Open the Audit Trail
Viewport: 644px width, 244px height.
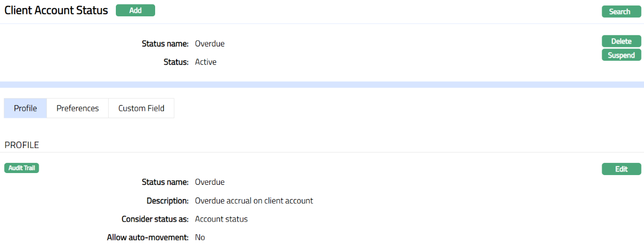click(x=21, y=168)
